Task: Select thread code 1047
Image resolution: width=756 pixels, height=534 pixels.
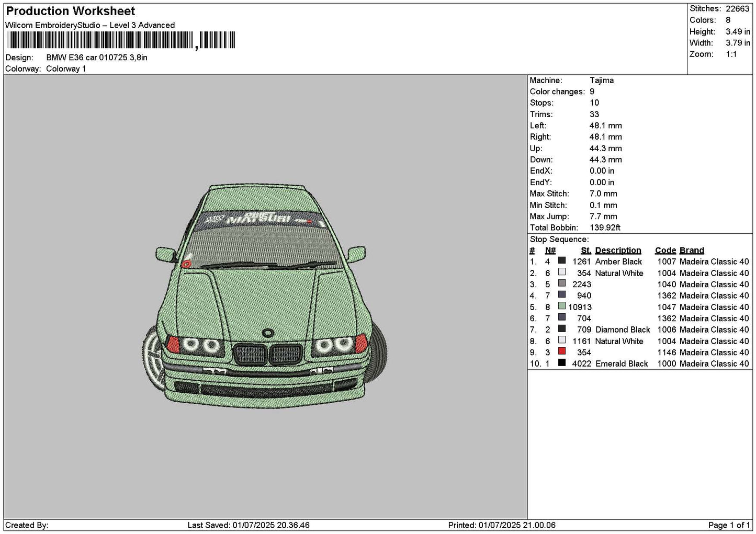Action: pos(667,308)
